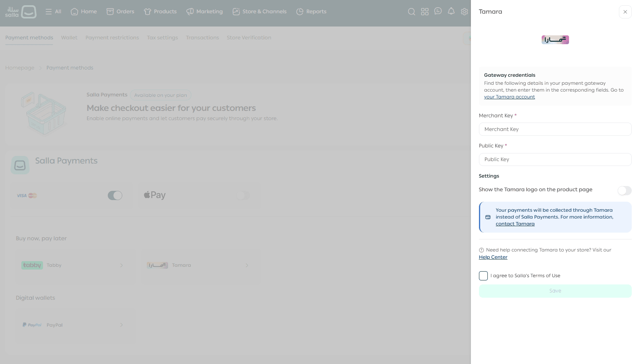The height and width of the screenshot is (364, 639).
Task: Enable showing Tamara logo on product page
Action: [624, 190]
